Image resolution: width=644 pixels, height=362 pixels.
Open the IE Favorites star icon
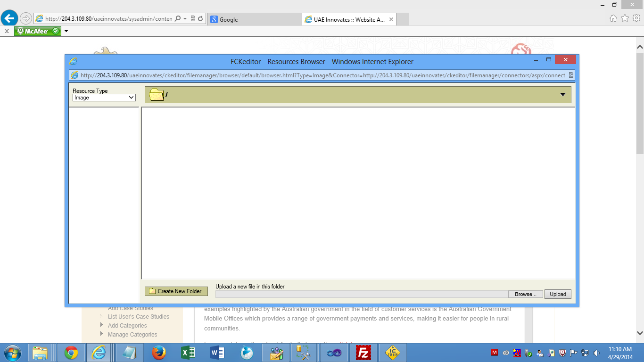click(625, 18)
